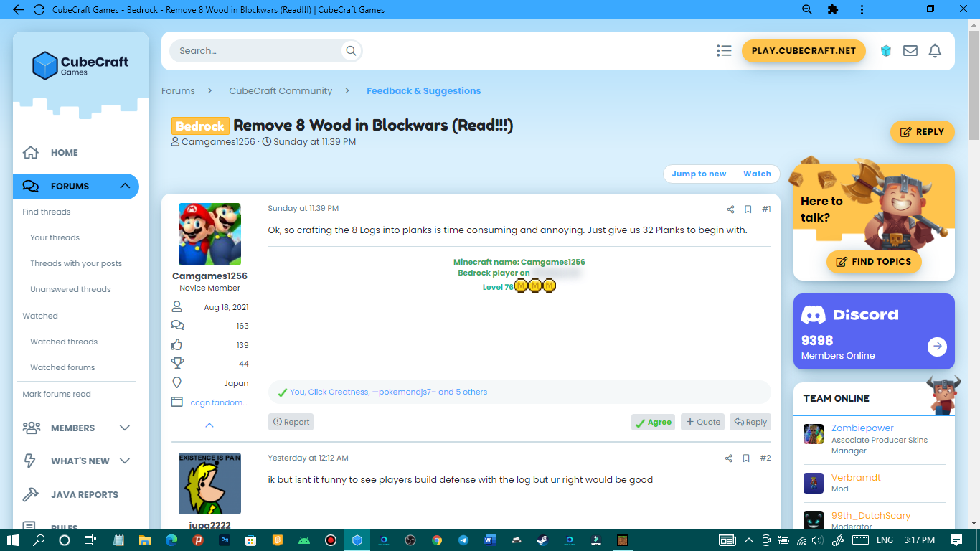Screen dimensions: 980x551
Task: Quote post #1
Action: coord(702,422)
